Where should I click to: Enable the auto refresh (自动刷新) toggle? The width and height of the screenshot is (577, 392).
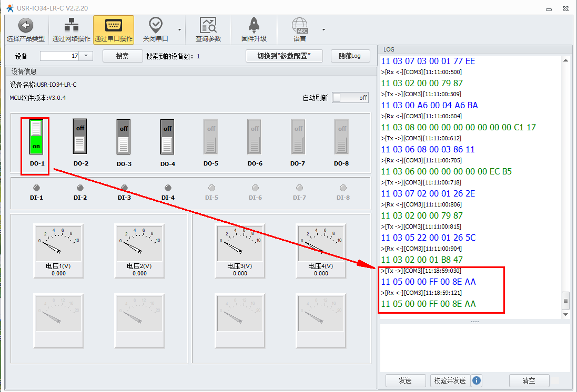tap(350, 98)
